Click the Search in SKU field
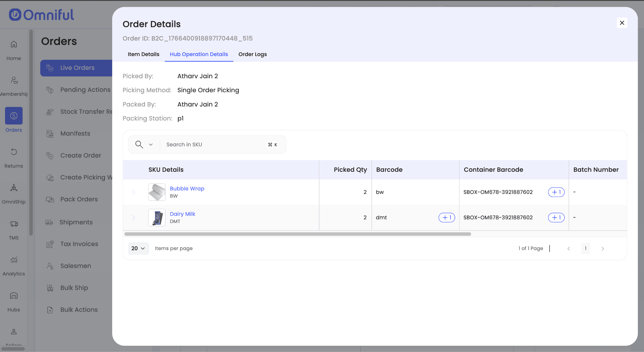Screen dimensions: 644x352 214,144
